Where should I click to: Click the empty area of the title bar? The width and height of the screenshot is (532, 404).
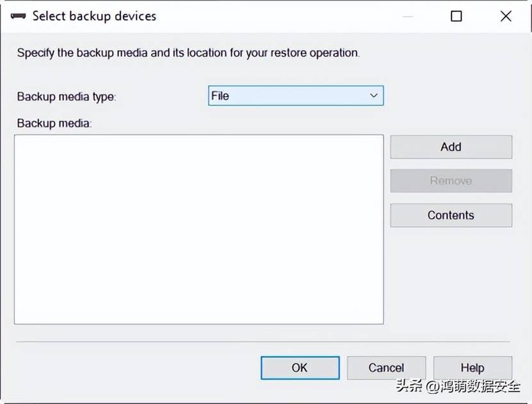click(288, 17)
